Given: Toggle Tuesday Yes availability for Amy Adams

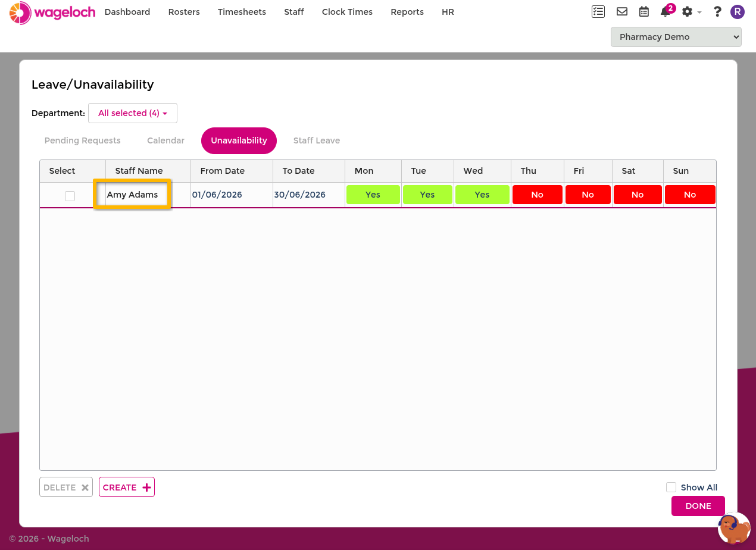Looking at the screenshot, I should [427, 195].
